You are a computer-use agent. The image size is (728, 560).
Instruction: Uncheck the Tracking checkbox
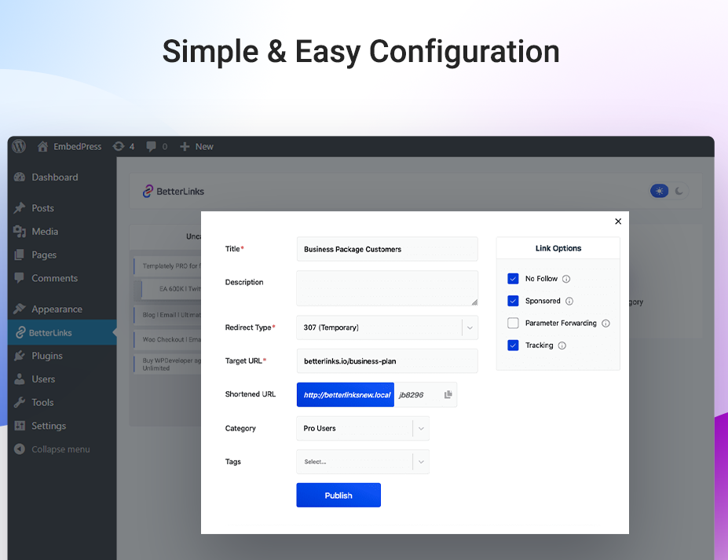(x=513, y=346)
